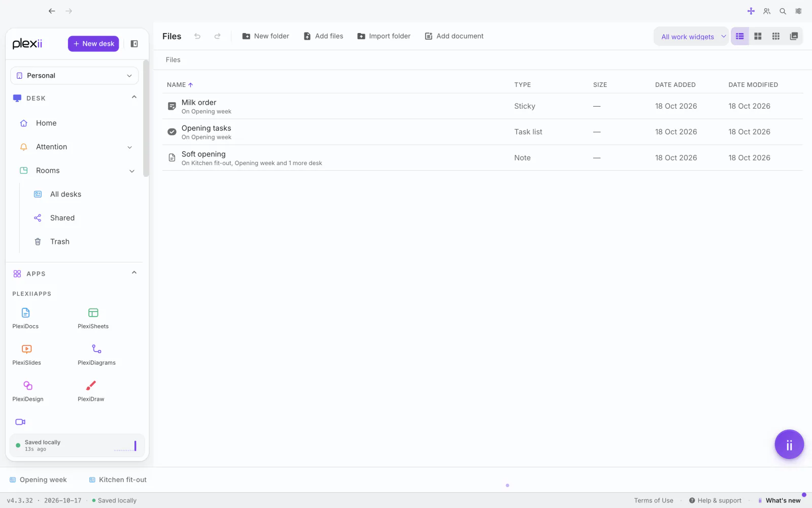812x508 pixels.
Task: Open the PlexiSlides app
Action: point(26,355)
